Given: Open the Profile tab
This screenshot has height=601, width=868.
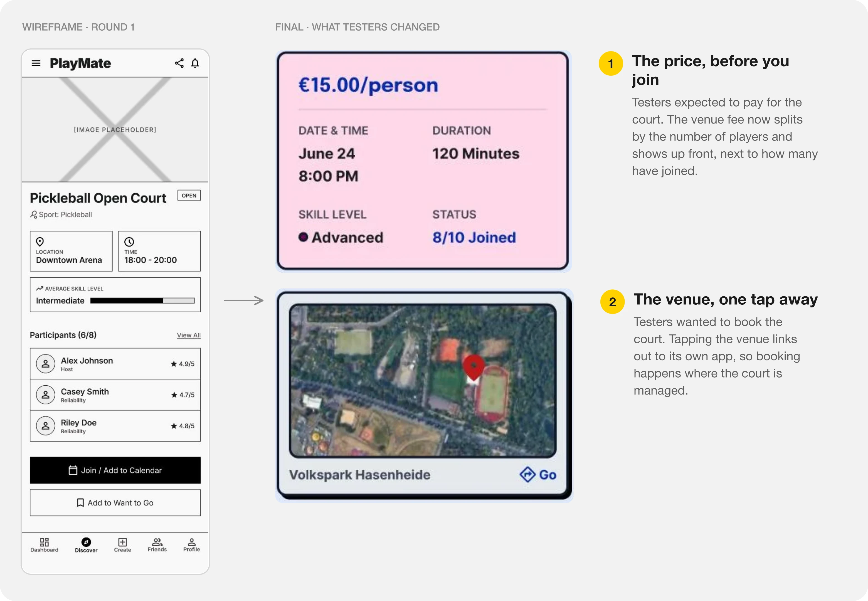Looking at the screenshot, I should [192, 545].
